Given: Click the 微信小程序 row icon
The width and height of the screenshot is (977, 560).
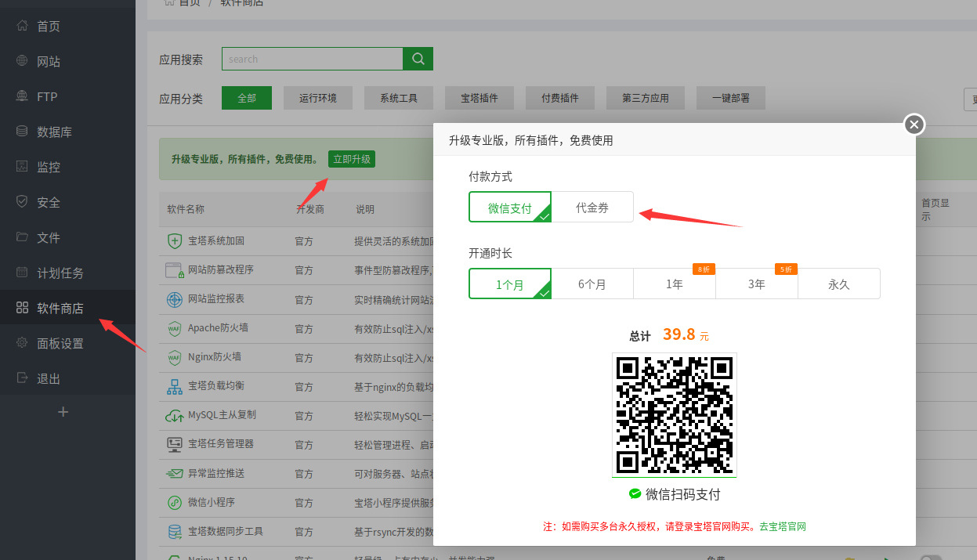Looking at the screenshot, I should tap(174, 503).
